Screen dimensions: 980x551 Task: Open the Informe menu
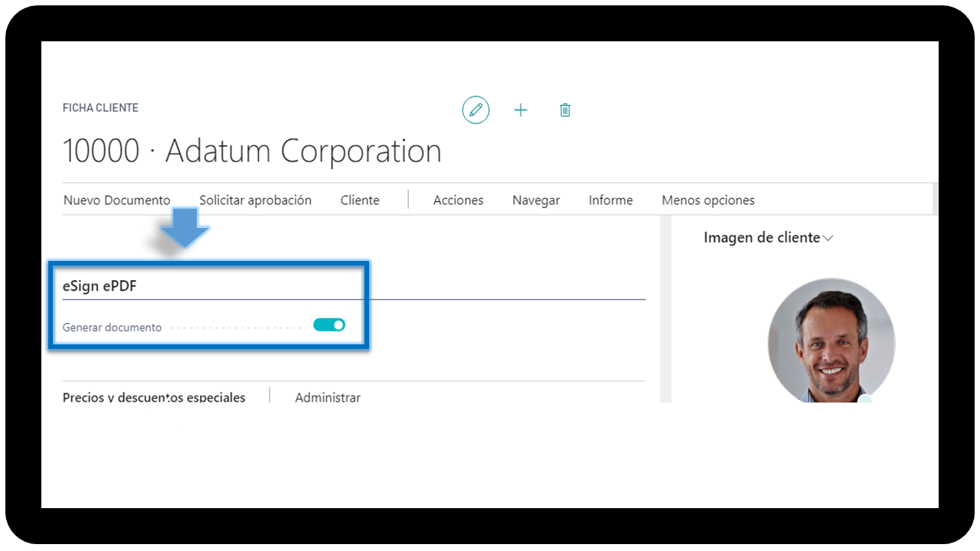[610, 201]
